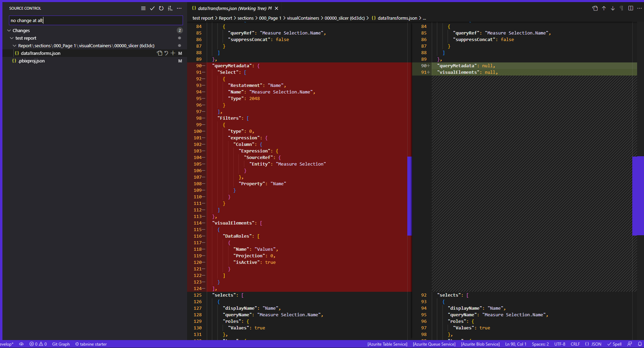Image resolution: width=644 pixels, height=348 pixels.
Task: Open more actions in Source Control
Action: tap(179, 8)
